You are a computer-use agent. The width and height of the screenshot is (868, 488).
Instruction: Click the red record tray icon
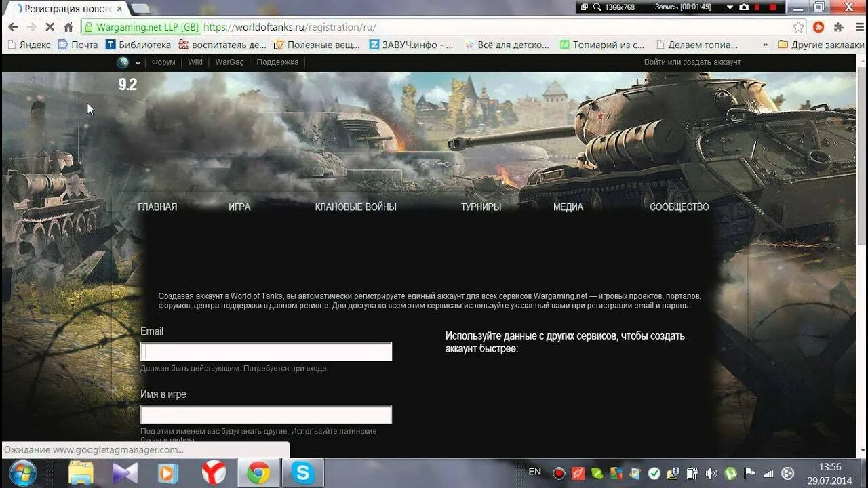(559, 473)
